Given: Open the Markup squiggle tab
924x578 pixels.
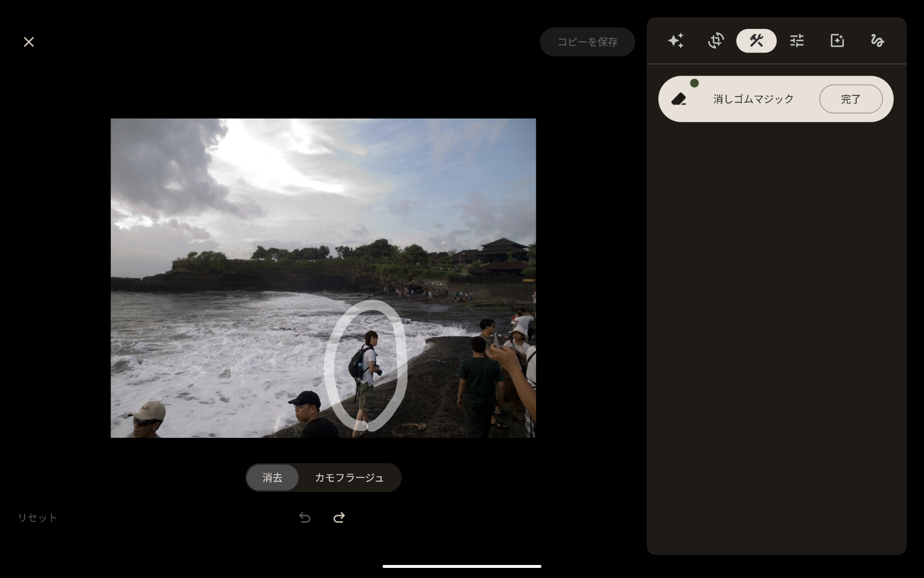Looking at the screenshot, I should (x=877, y=40).
